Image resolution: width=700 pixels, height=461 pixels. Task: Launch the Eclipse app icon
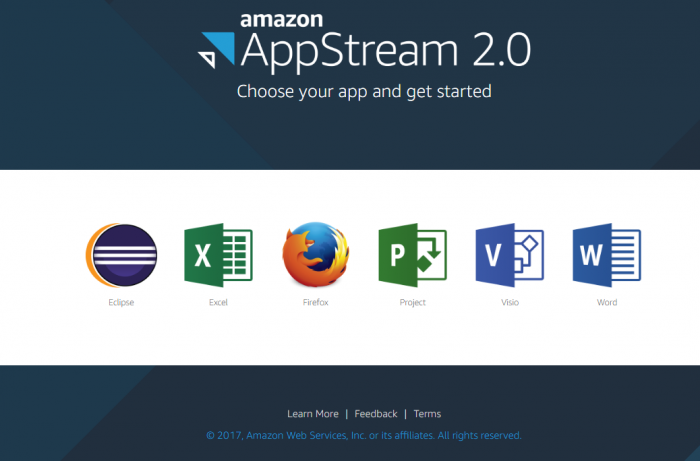(x=121, y=255)
